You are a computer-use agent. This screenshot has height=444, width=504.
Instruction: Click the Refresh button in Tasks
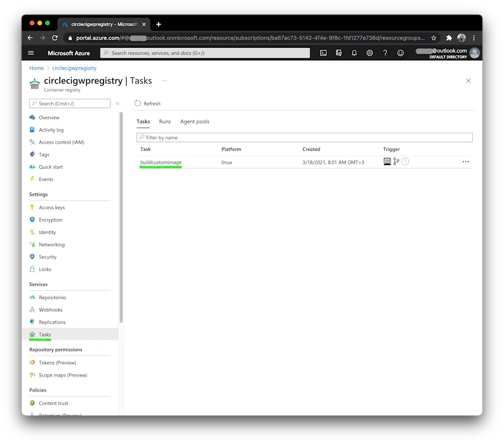(148, 103)
